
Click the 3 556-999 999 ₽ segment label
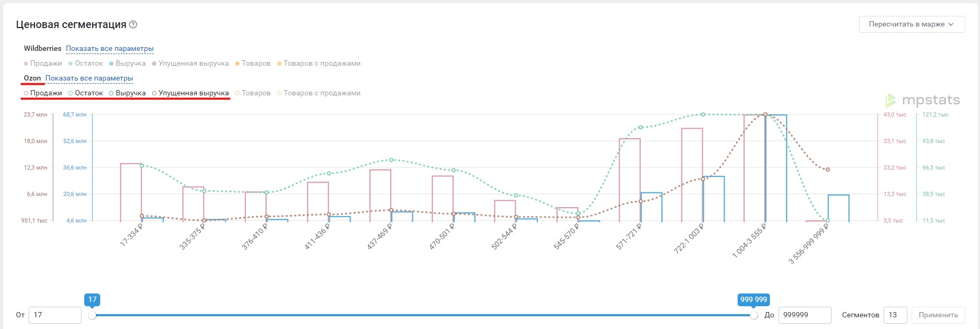(x=809, y=244)
